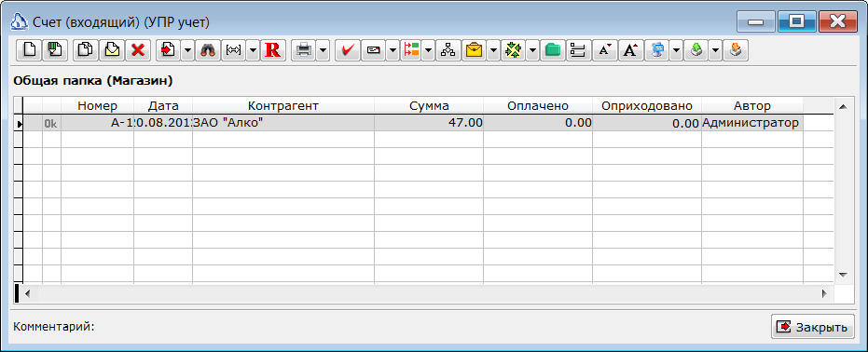Click the vertical scrollbar up arrow
This screenshot has width=868, height=352.
point(843,106)
